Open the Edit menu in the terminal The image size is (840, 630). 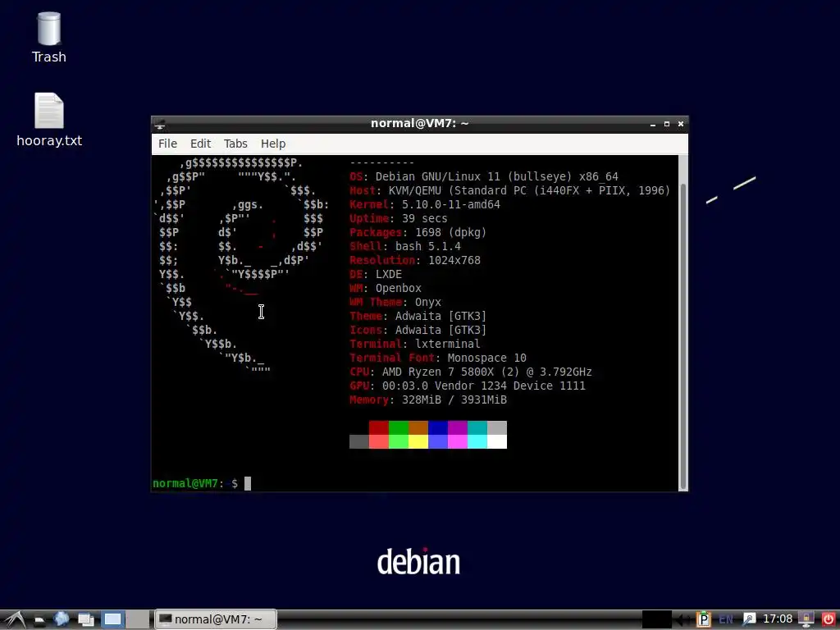(x=200, y=144)
